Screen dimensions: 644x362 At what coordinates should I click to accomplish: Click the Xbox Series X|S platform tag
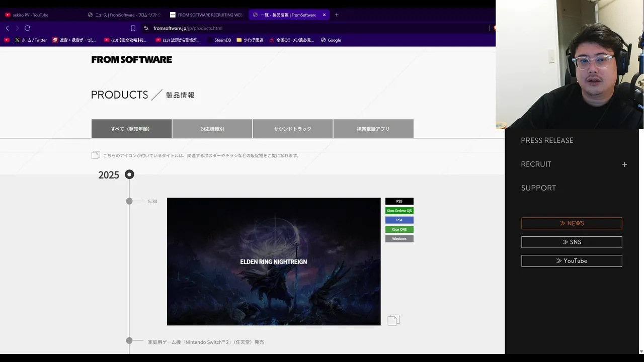(399, 211)
